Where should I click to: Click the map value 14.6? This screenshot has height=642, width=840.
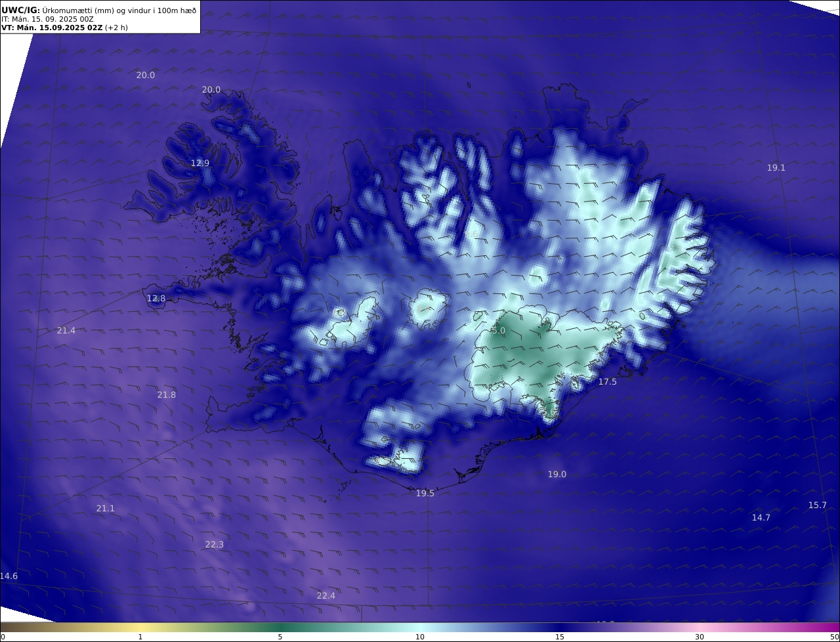pos(9,576)
